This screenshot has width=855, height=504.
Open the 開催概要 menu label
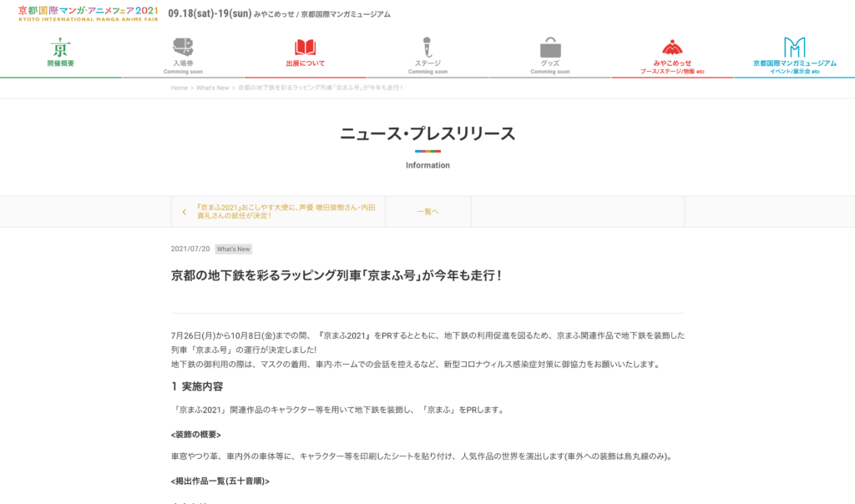[60, 63]
